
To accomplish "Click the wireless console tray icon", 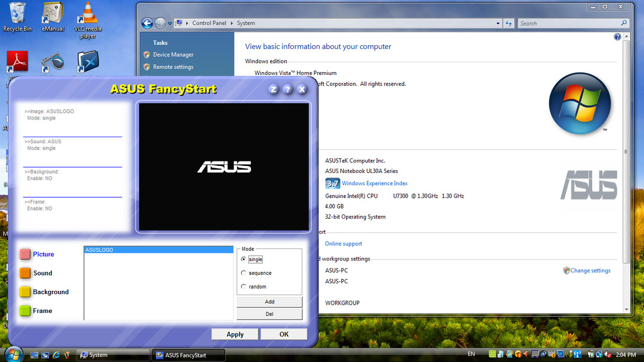I will click(577, 354).
